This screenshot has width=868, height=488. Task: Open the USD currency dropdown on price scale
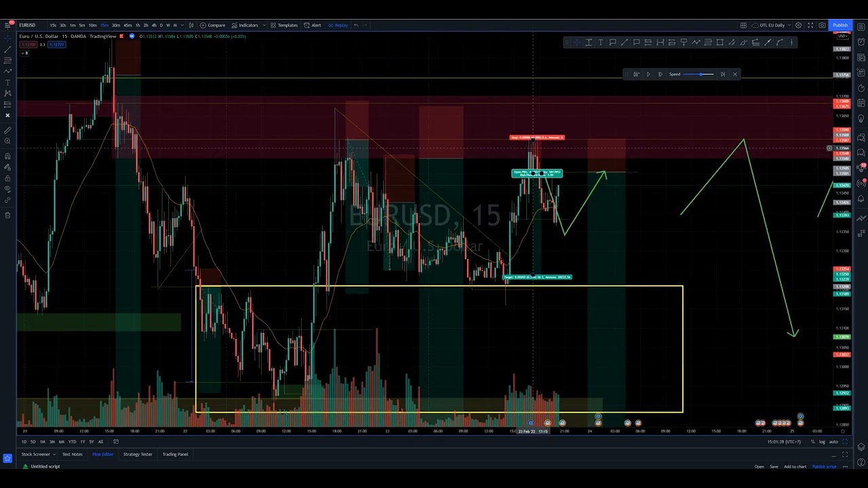842,36
